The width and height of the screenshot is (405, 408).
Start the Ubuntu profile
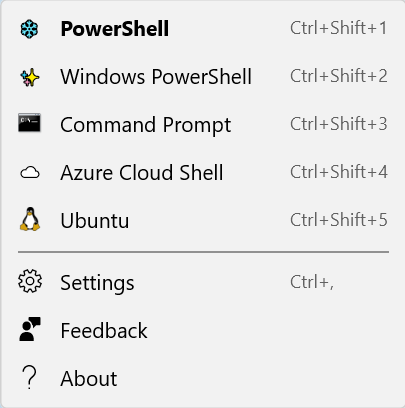(202, 220)
